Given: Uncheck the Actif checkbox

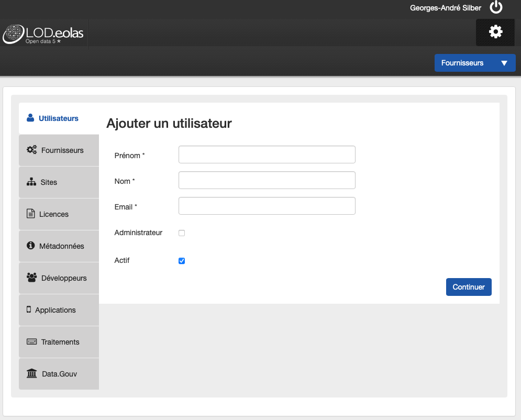Looking at the screenshot, I should point(182,261).
